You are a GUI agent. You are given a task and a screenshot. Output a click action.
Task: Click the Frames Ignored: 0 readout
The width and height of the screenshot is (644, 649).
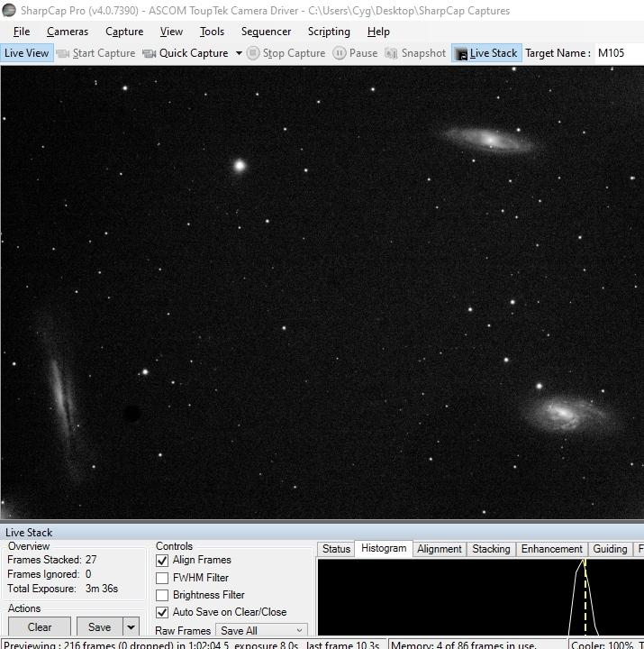pyautogui.click(x=50, y=574)
